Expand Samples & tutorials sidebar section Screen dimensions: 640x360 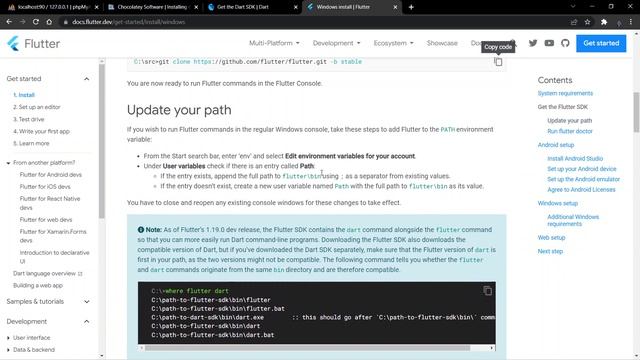point(87,302)
